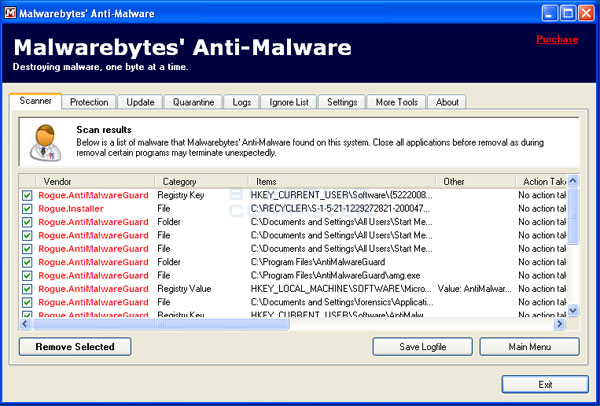
Task: Sort by the Category column header
Action: [202, 181]
